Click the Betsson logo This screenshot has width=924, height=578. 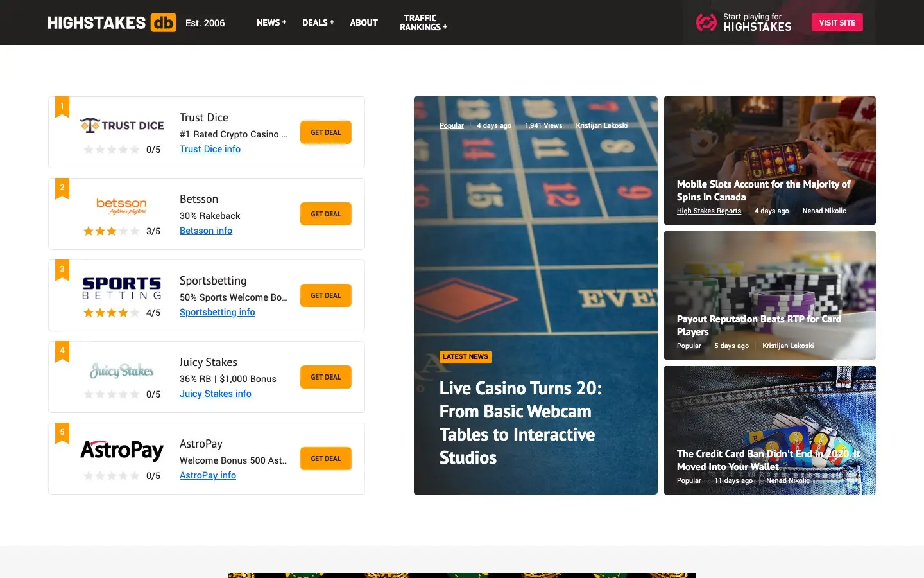[x=122, y=206]
